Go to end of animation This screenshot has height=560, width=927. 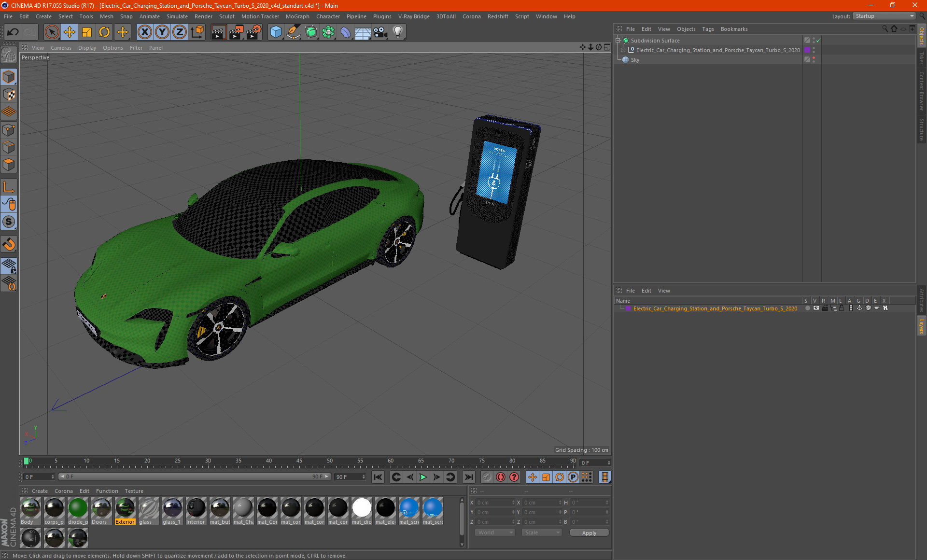click(468, 477)
